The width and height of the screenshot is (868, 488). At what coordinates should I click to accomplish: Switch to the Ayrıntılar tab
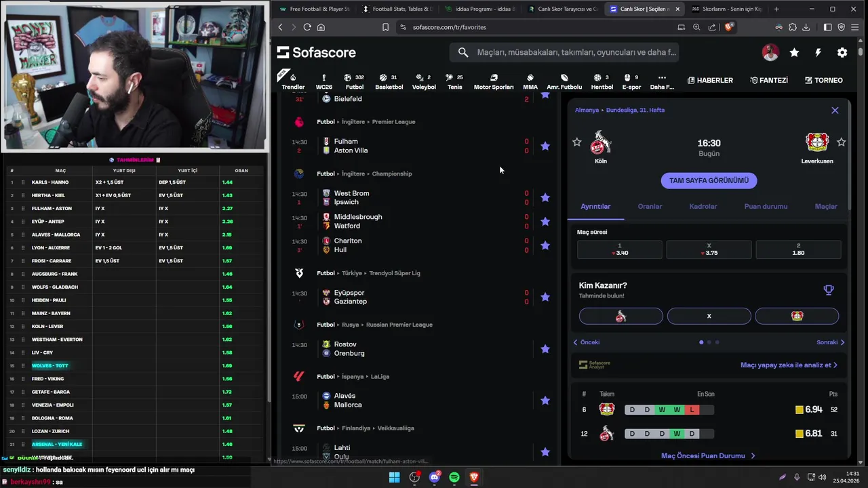coord(595,206)
